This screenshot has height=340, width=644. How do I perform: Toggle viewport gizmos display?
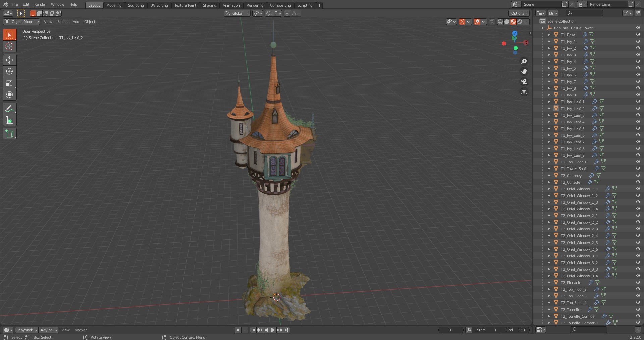[462, 22]
